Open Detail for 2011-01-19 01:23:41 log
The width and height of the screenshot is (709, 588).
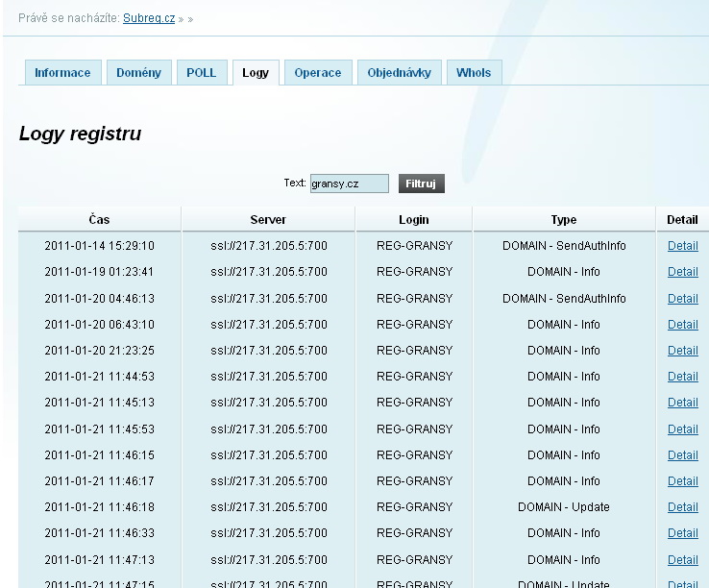(682, 272)
